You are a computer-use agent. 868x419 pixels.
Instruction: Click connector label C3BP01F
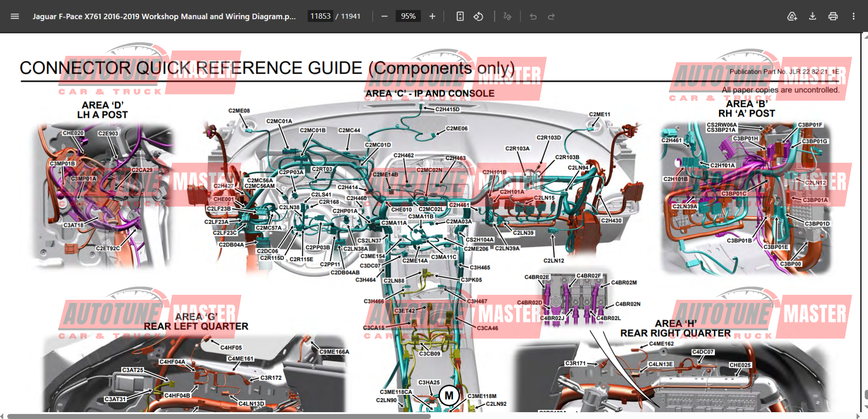[810, 125]
